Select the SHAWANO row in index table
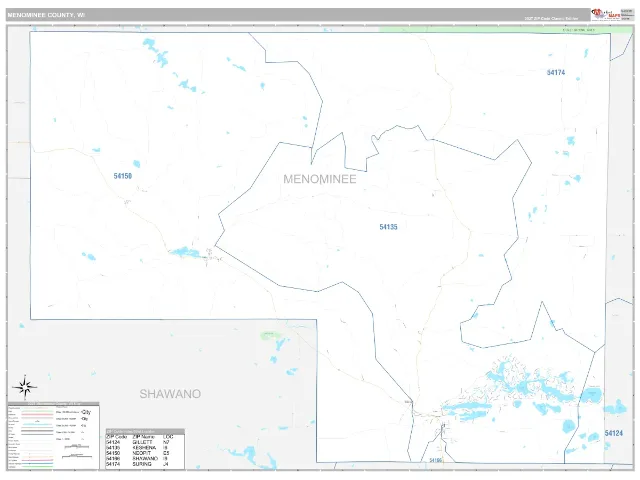Screen dimensions: 640x480 138,459
